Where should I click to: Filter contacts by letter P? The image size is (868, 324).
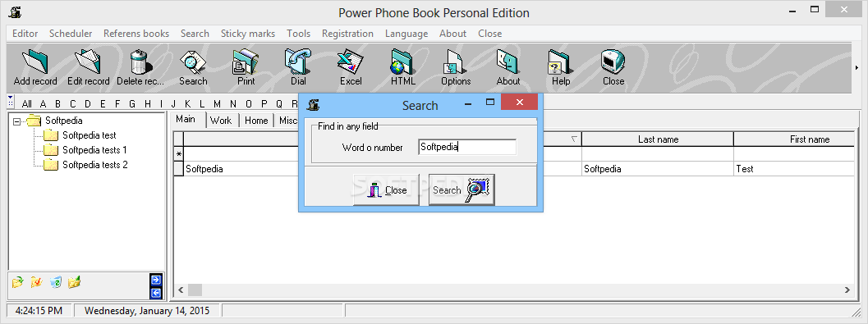[264, 103]
